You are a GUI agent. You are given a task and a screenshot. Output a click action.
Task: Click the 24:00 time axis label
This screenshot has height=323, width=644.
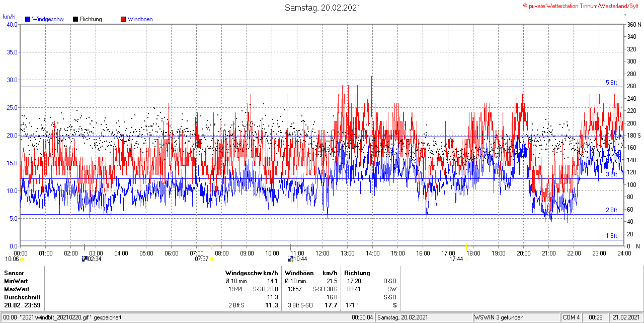point(624,253)
